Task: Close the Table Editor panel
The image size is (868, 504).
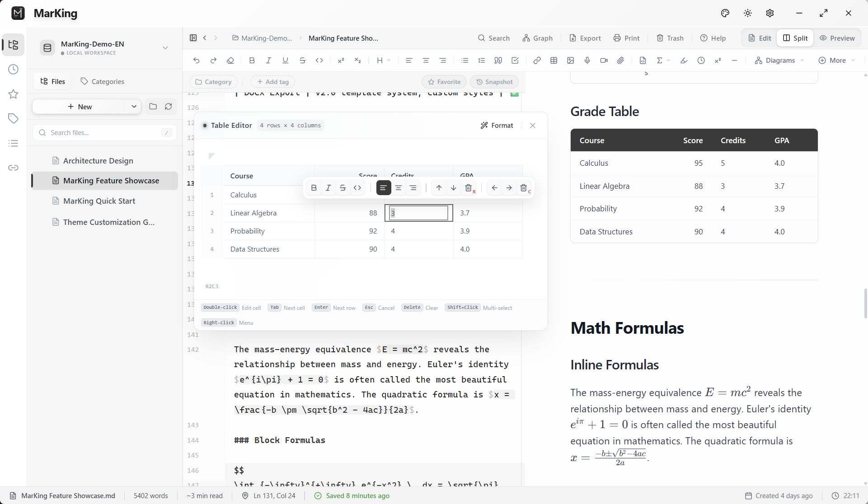Action: point(533,126)
